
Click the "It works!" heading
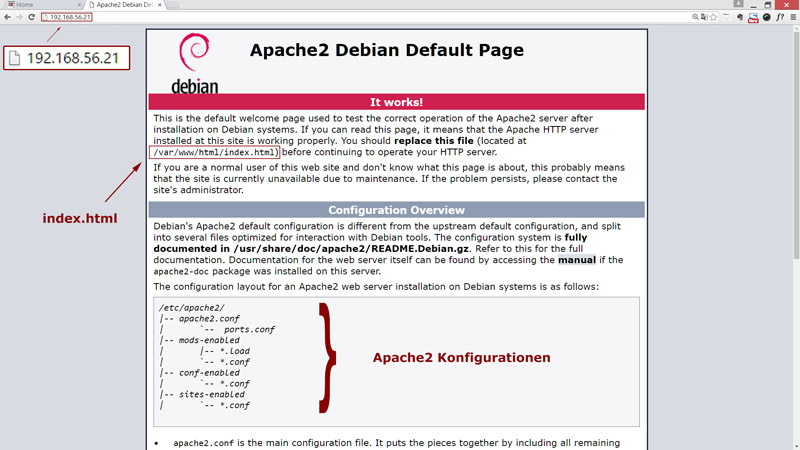(x=396, y=102)
